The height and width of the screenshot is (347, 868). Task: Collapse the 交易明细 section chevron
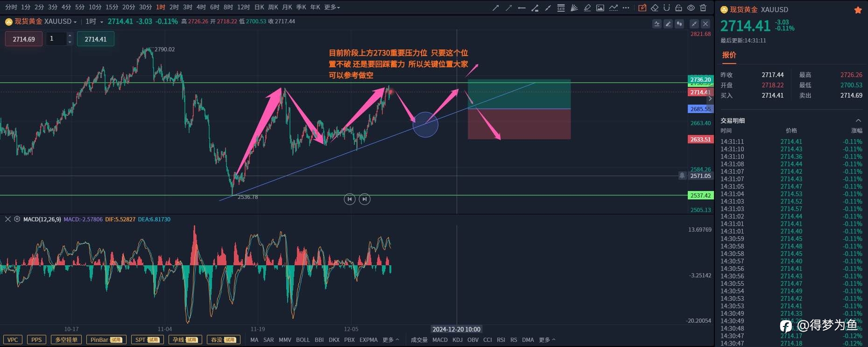pos(858,120)
